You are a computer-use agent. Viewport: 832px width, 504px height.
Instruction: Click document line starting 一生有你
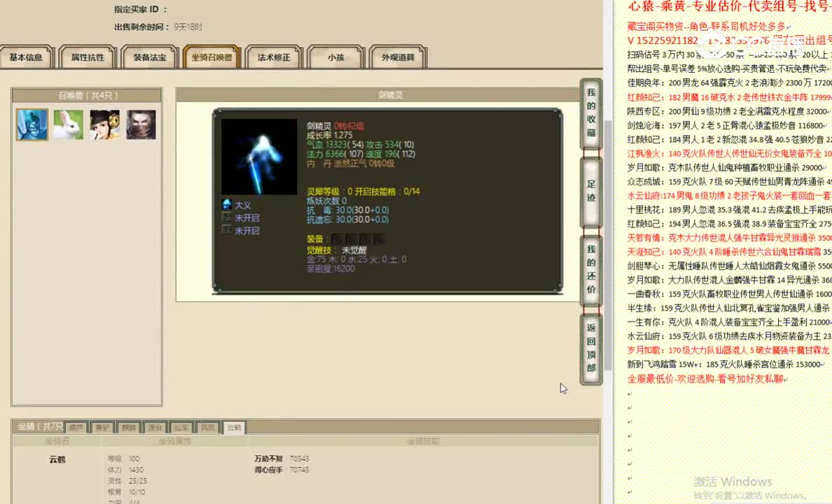[730, 322]
